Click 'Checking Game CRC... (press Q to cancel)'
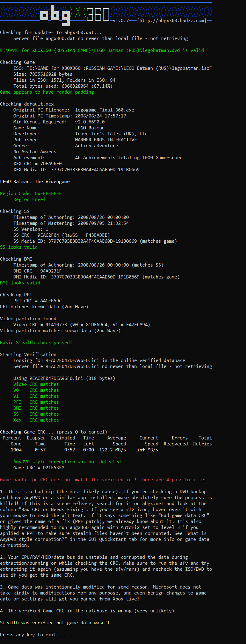 click(x=54, y=432)
